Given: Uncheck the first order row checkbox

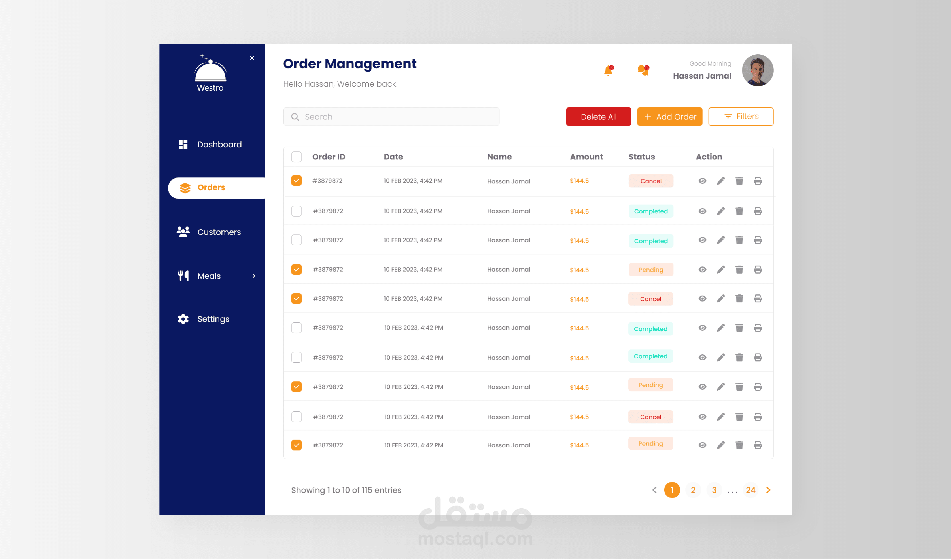Looking at the screenshot, I should pos(296,181).
